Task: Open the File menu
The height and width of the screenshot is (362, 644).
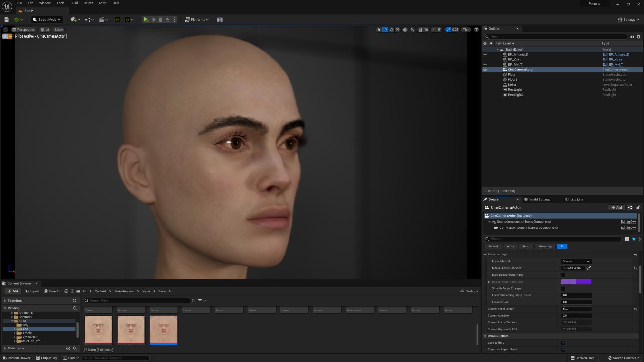Action: tap(19, 3)
